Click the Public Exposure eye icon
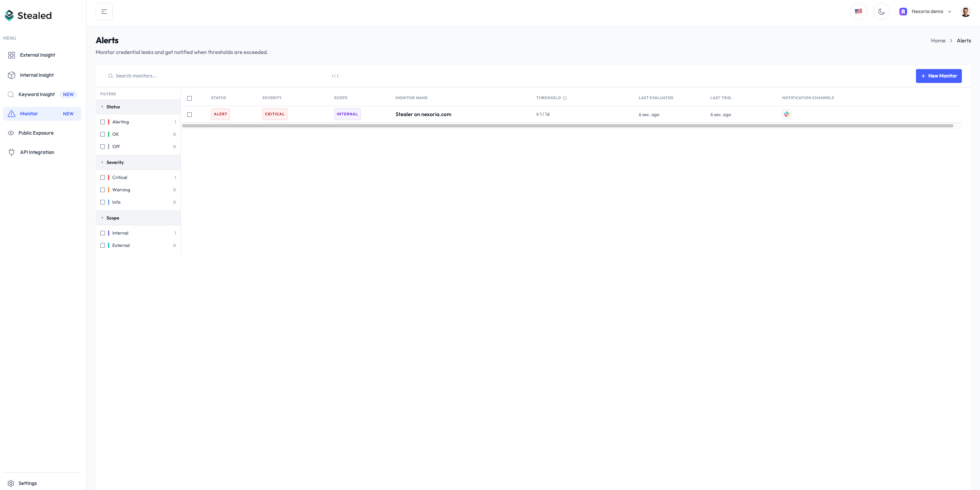This screenshot has width=980, height=490. point(12,133)
